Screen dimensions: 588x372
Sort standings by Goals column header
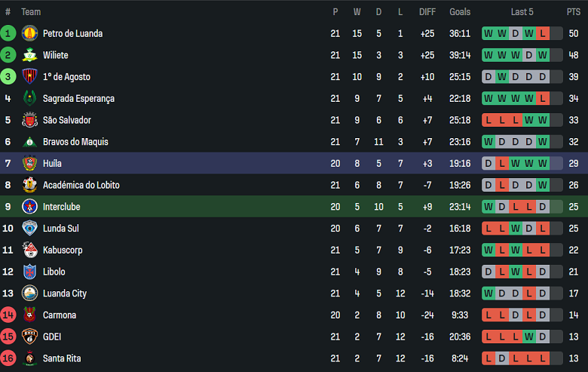[460, 12]
